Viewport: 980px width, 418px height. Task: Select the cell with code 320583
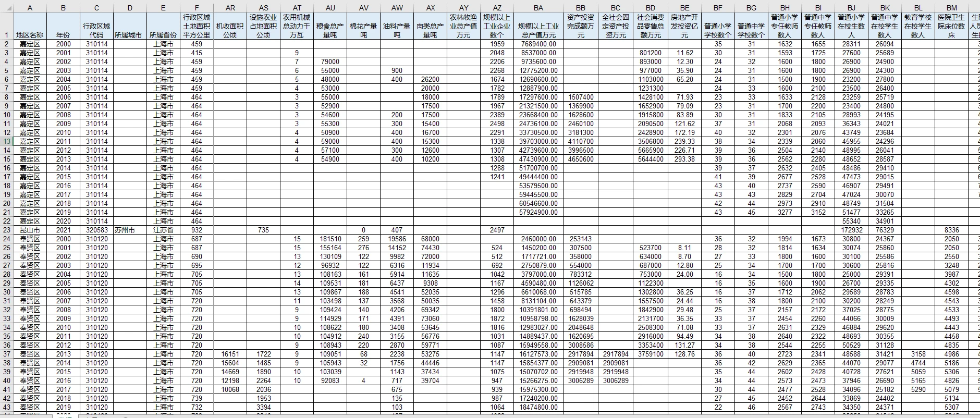pos(96,230)
